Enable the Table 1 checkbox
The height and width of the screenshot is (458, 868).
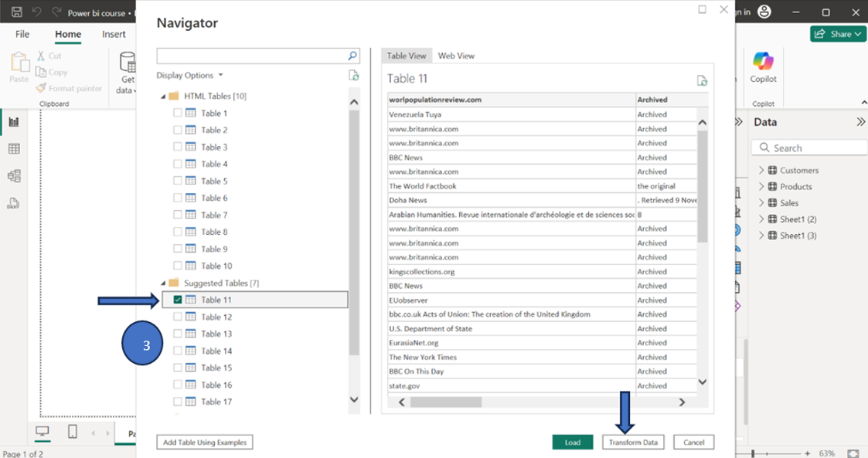point(178,113)
